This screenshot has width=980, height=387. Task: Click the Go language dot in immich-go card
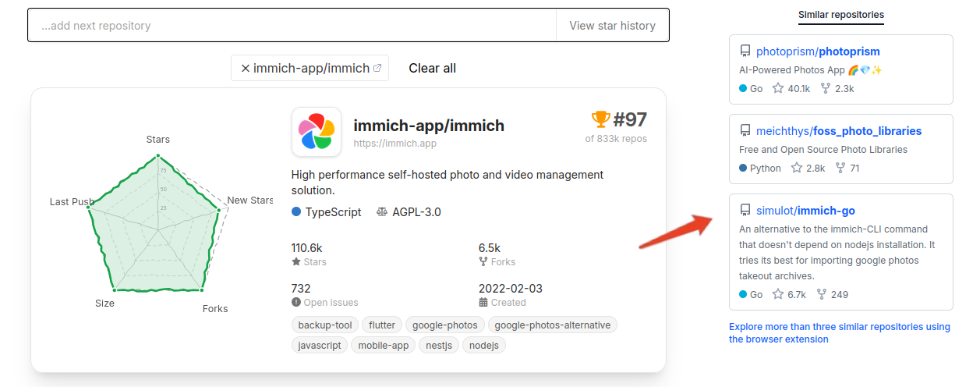click(x=743, y=294)
